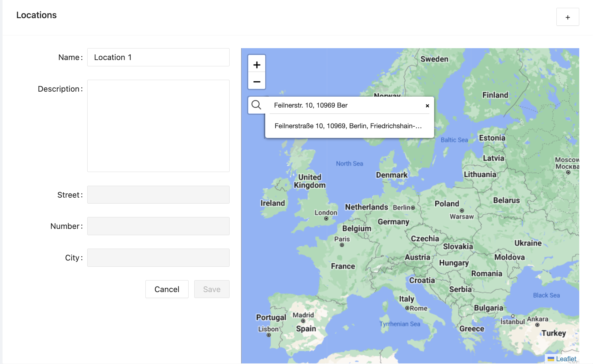Click the Paris marker on the map
This screenshot has height=364, width=593.
click(x=342, y=245)
